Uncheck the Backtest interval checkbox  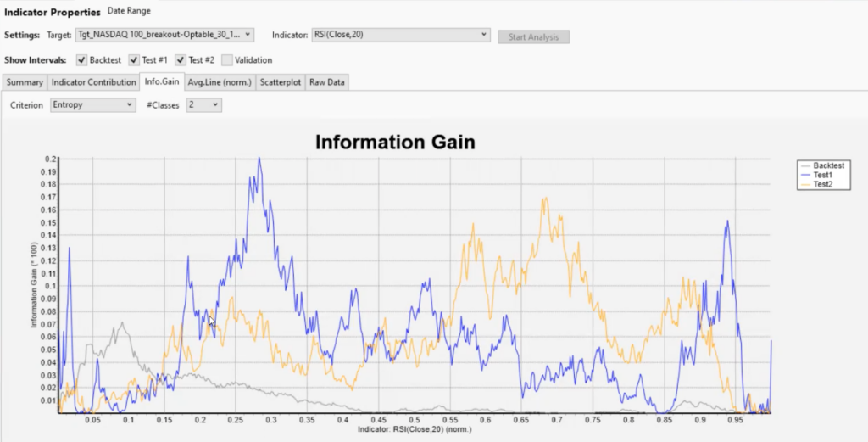(x=82, y=60)
